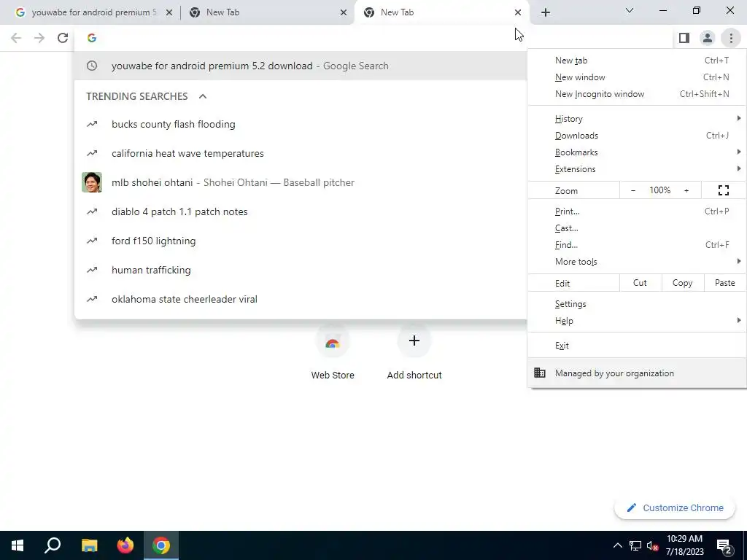Open the tab search chevron
The width and height of the screenshot is (747, 560).
coord(630,10)
